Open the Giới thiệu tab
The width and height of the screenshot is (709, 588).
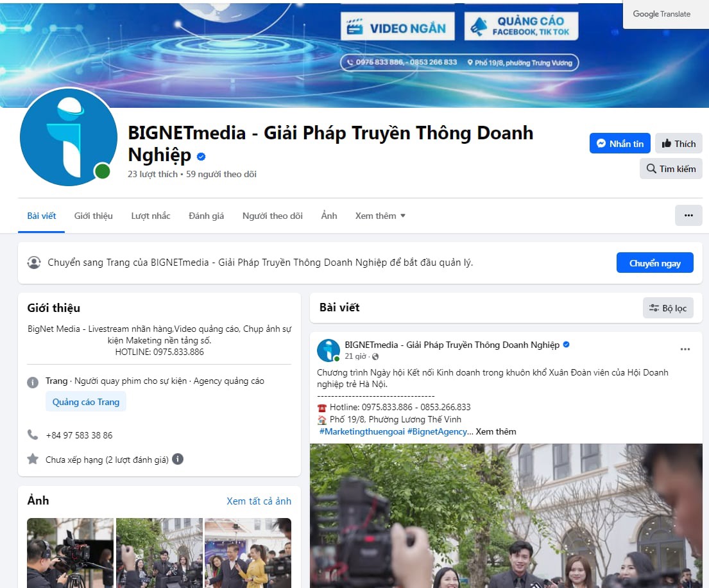[94, 216]
